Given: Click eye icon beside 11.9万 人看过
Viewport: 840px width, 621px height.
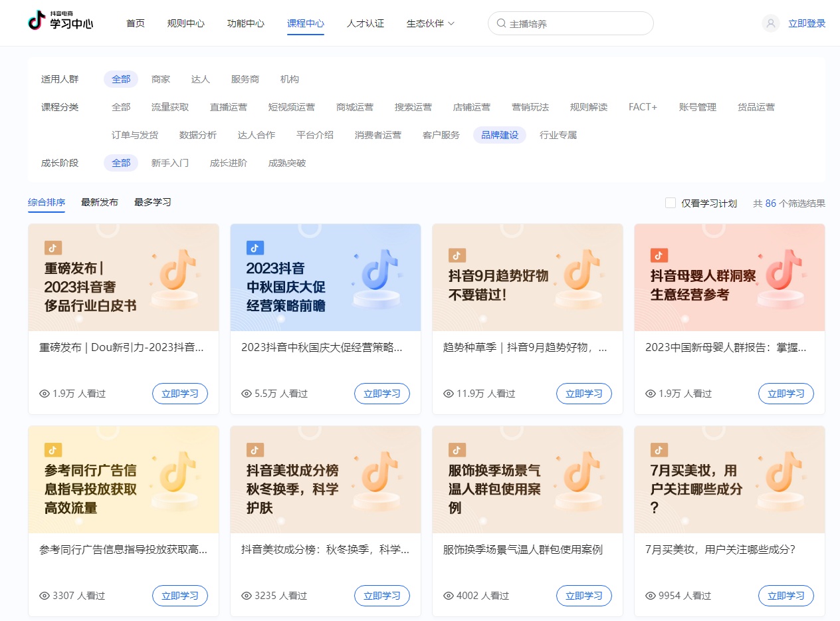Looking at the screenshot, I should [449, 394].
